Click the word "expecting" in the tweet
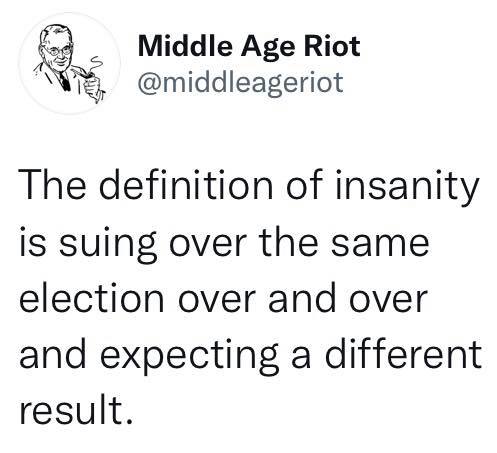Viewport: 497px width, 453px height. tap(189, 357)
